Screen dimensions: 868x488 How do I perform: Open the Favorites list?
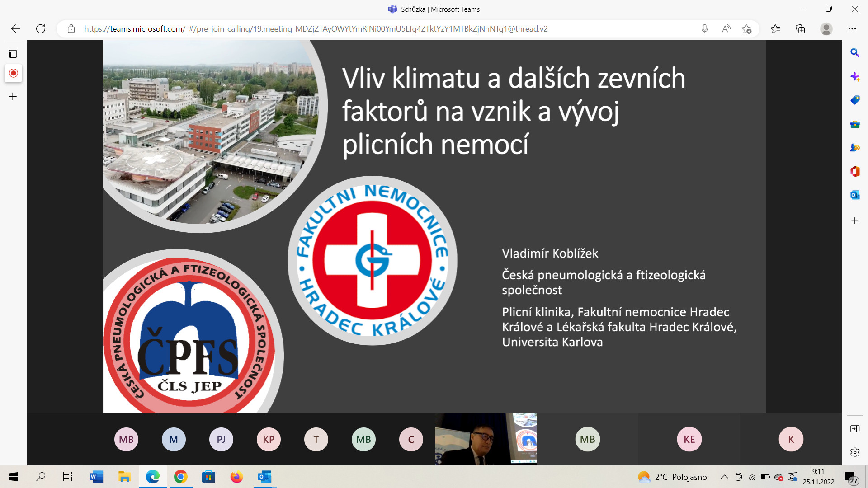tap(775, 29)
